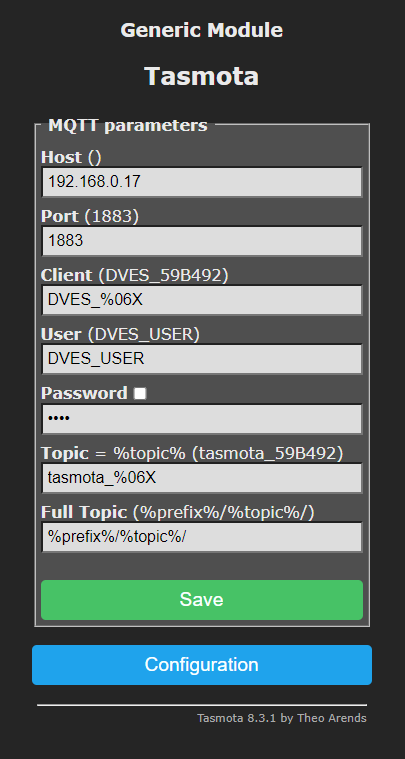This screenshot has width=405, height=759.
Task: Click the 'User (DVES_USER)' label
Action: point(120,334)
